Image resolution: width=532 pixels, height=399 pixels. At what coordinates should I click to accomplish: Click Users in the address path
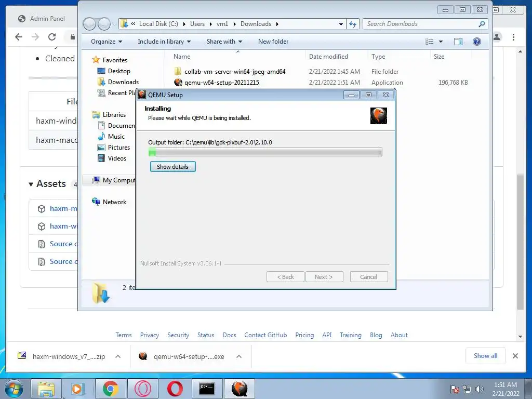coord(197,24)
